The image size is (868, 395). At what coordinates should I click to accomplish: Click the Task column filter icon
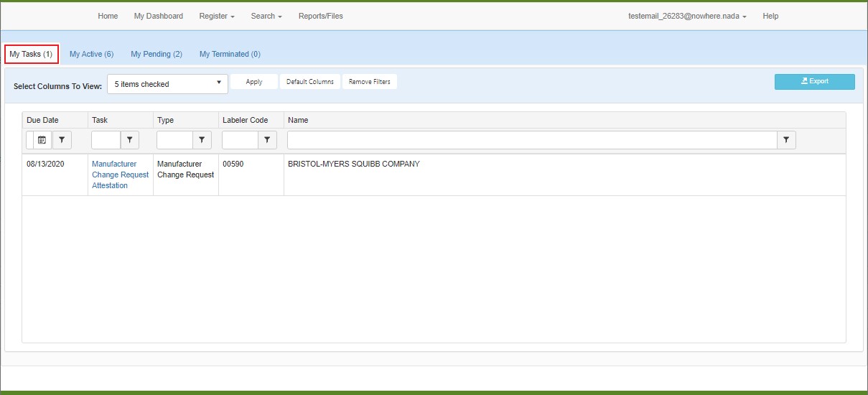(130, 140)
